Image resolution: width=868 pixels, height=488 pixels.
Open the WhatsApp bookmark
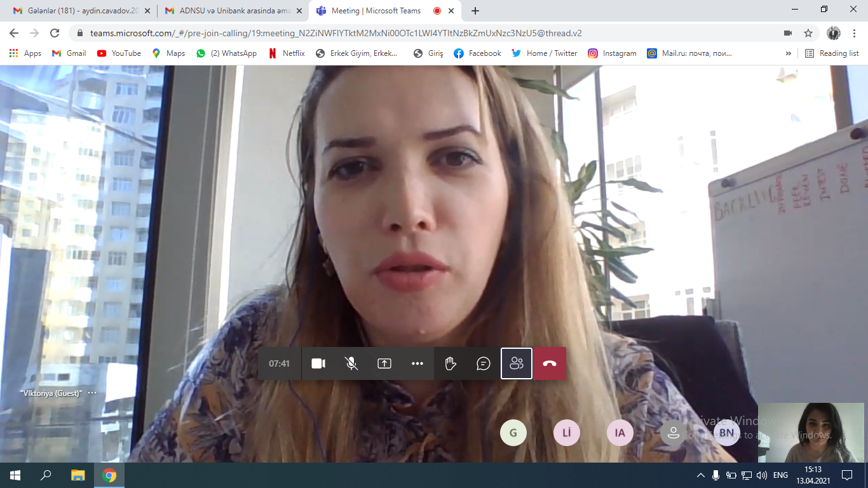coord(227,53)
